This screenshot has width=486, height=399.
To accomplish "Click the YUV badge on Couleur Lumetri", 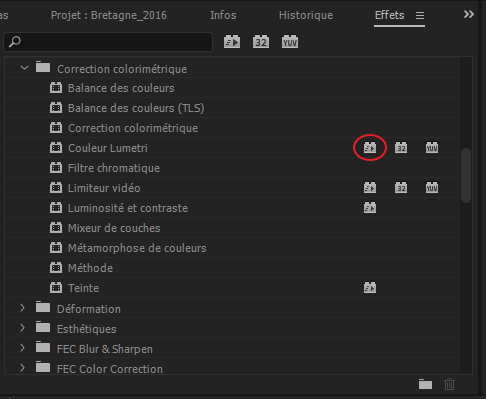I will 432,148.
